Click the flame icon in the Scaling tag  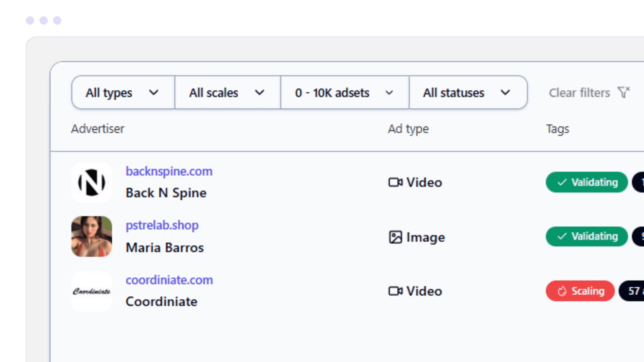(562, 291)
